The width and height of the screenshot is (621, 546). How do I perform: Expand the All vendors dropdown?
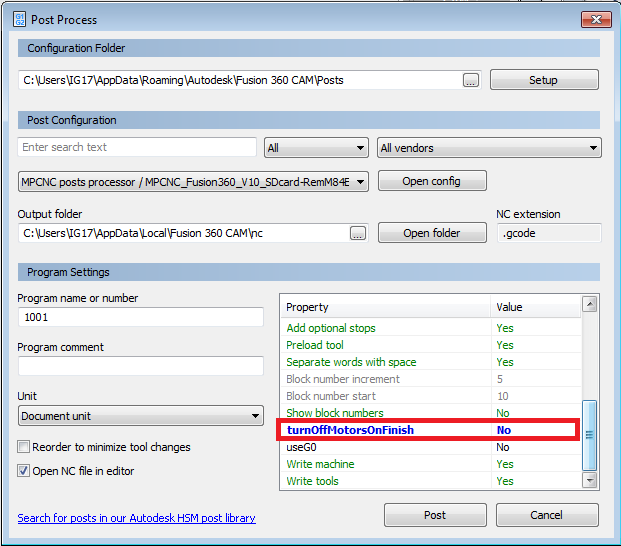489,148
